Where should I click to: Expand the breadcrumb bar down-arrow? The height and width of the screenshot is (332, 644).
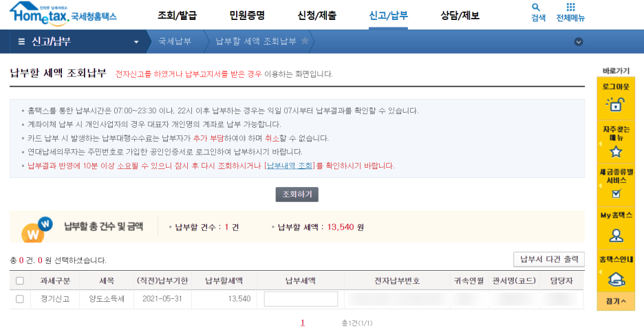[578, 41]
